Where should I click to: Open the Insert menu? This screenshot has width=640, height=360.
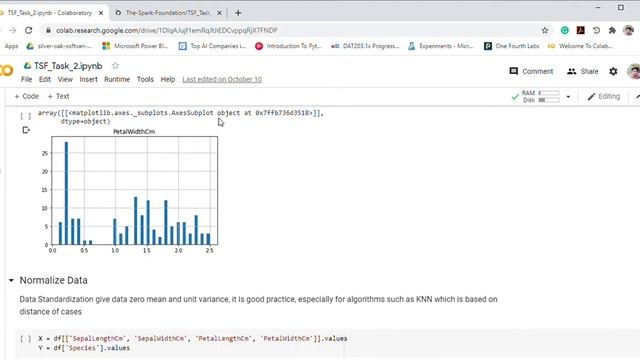click(88, 79)
